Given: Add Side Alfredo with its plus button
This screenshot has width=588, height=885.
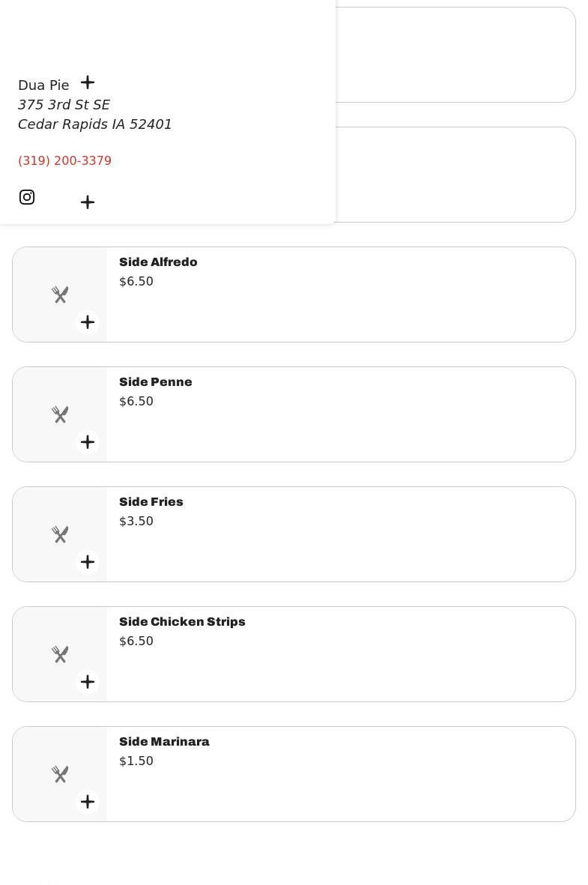Looking at the screenshot, I should tap(88, 322).
